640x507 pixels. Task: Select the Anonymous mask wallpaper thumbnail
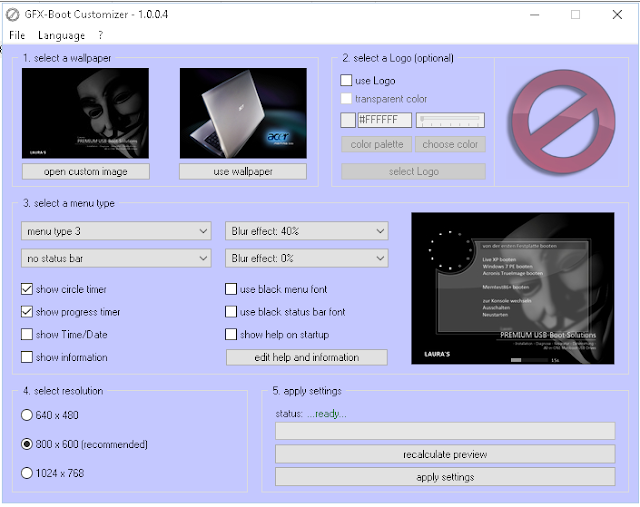[85, 113]
